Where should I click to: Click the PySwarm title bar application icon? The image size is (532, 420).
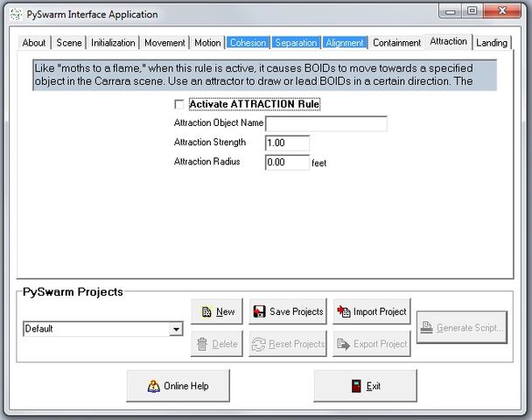(16, 15)
